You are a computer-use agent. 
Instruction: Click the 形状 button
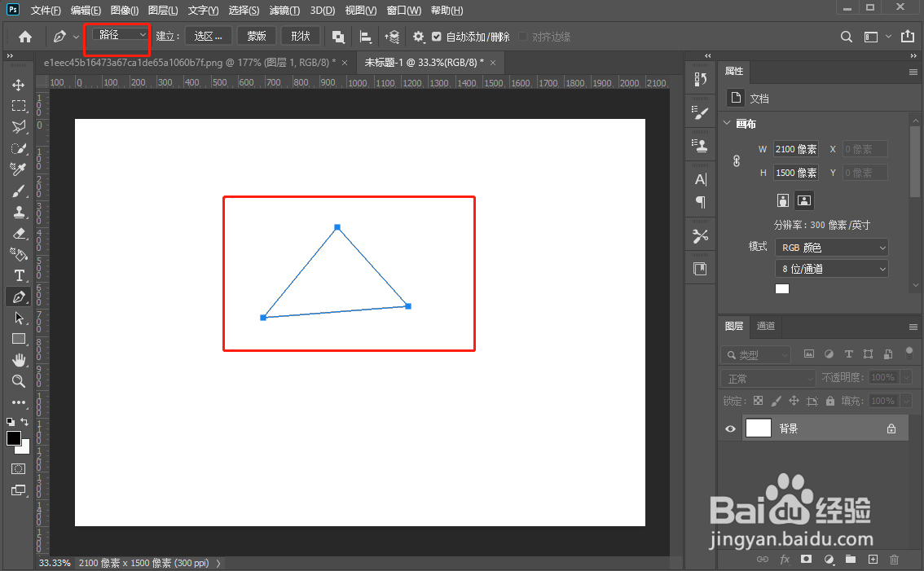[301, 36]
